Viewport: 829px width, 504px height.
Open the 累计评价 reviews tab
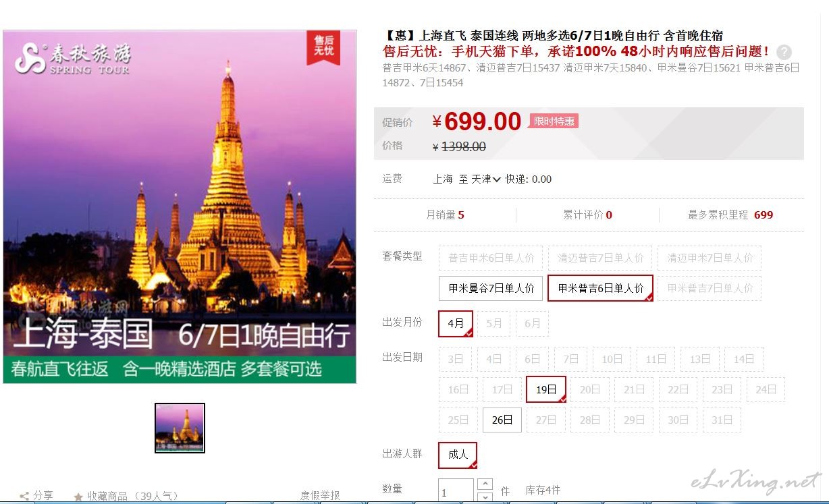coord(587,215)
